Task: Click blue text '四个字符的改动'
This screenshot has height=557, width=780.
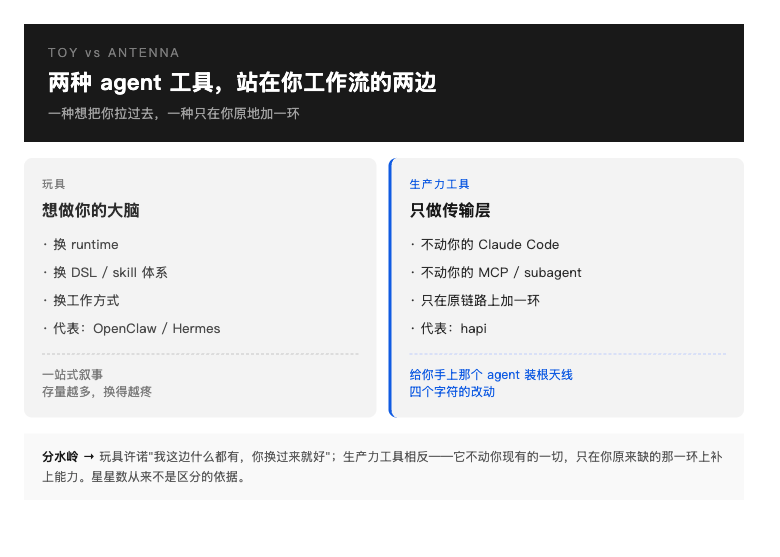Action: (452, 391)
